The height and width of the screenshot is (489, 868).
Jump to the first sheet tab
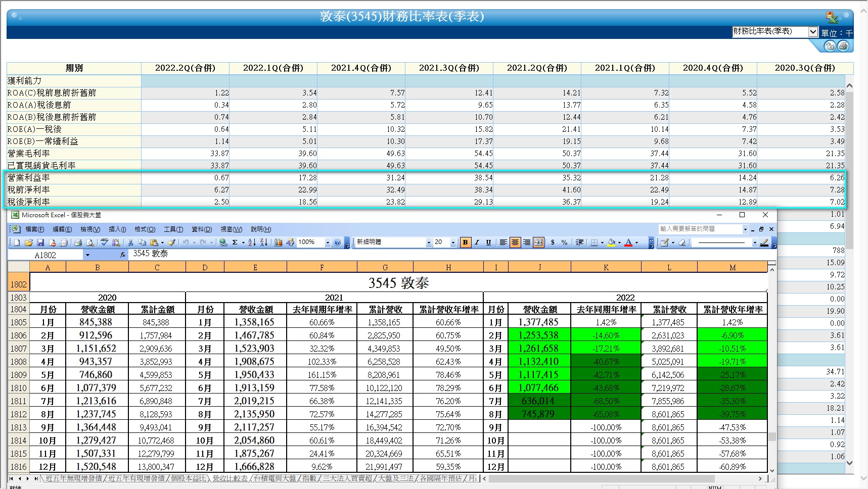click(x=11, y=478)
